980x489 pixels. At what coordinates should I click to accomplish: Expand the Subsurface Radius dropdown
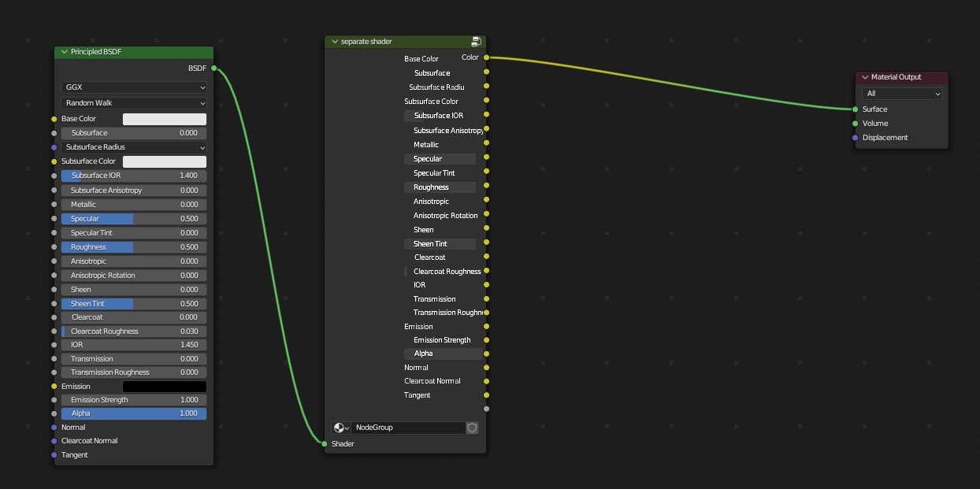pyautogui.click(x=134, y=147)
